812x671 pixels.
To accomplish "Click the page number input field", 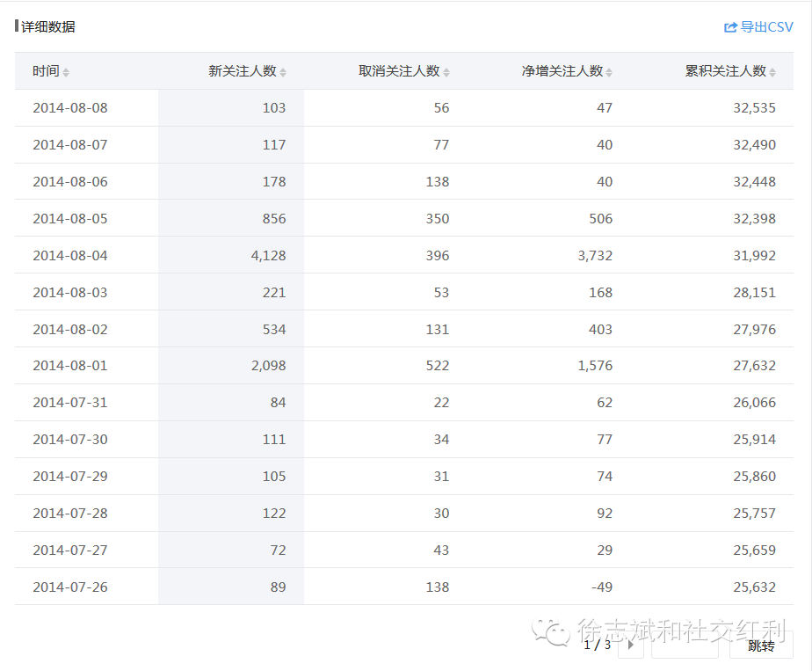I will (685, 645).
